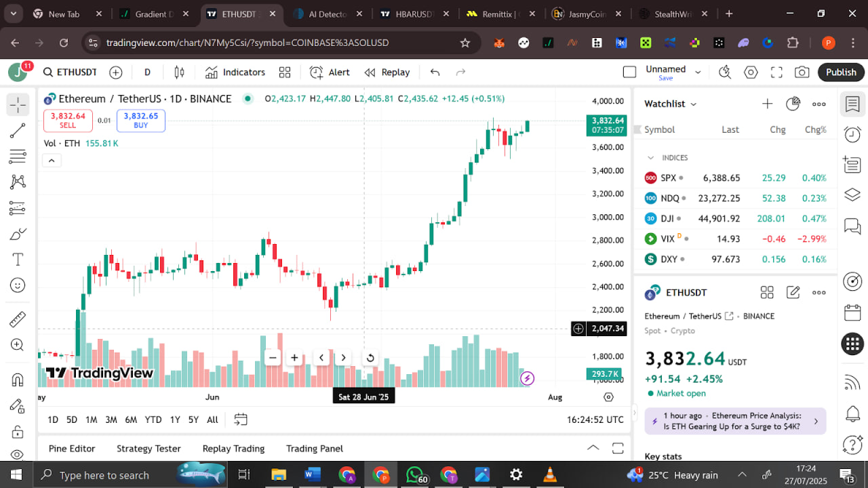The height and width of the screenshot is (488, 868).
Task: Open chart settings hexagon icon
Action: click(751, 73)
